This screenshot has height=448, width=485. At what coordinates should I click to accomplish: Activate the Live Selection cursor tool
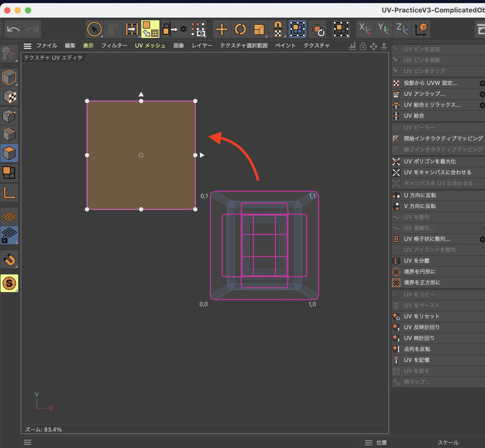pyautogui.click(x=94, y=29)
